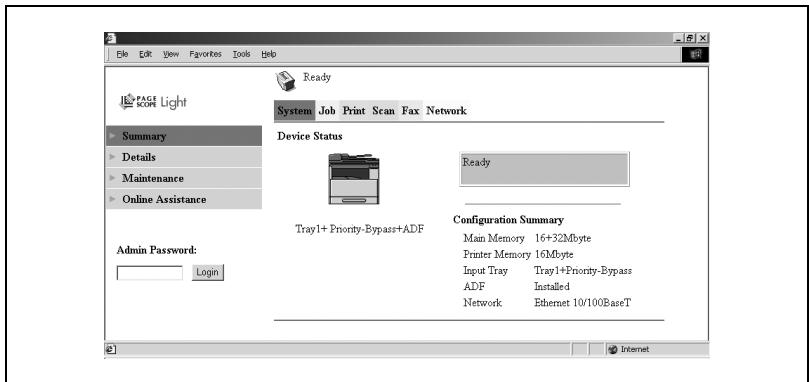Viewport: 809px width, 382px height.
Task: Click the browser throbber icon
Action: [x=695, y=54]
